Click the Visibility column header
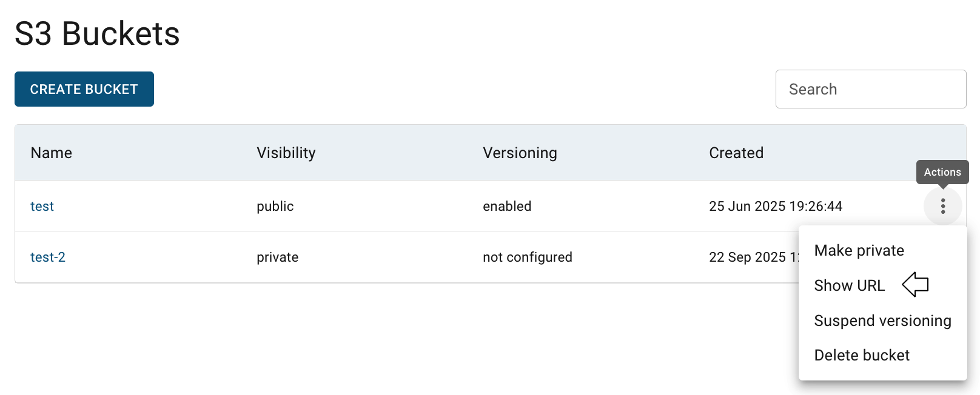The width and height of the screenshot is (980, 395). click(286, 153)
